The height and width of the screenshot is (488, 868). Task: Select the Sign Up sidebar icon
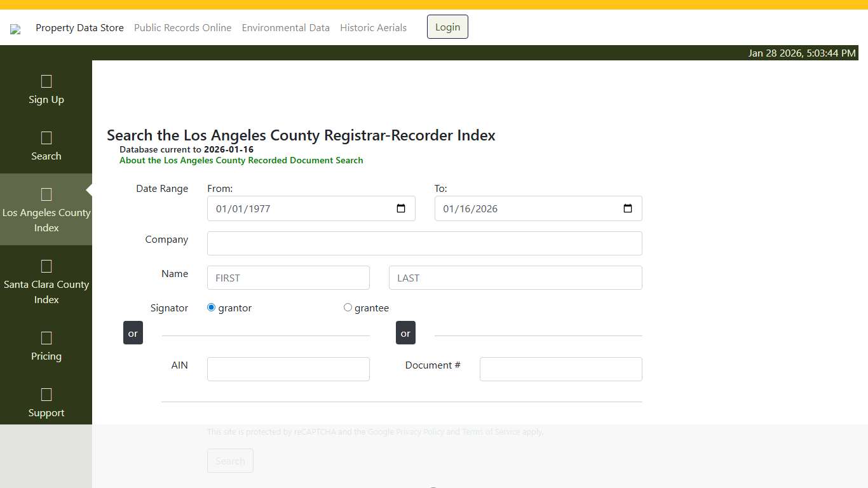tap(46, 81)
